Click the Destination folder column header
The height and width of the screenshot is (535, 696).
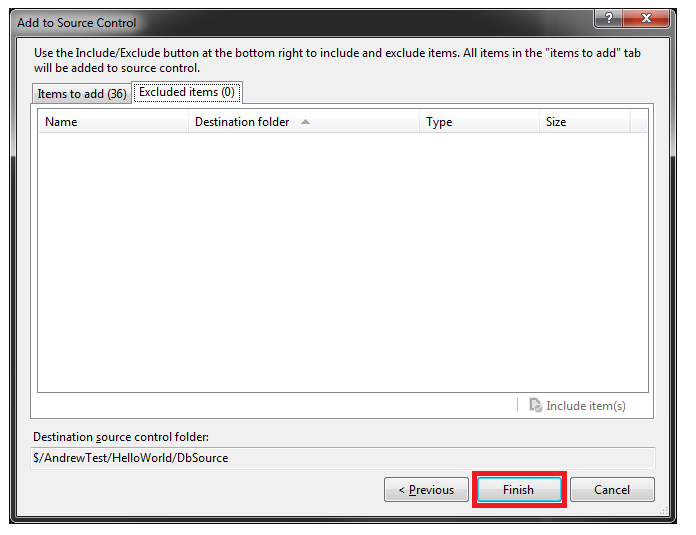pos(242,122)
